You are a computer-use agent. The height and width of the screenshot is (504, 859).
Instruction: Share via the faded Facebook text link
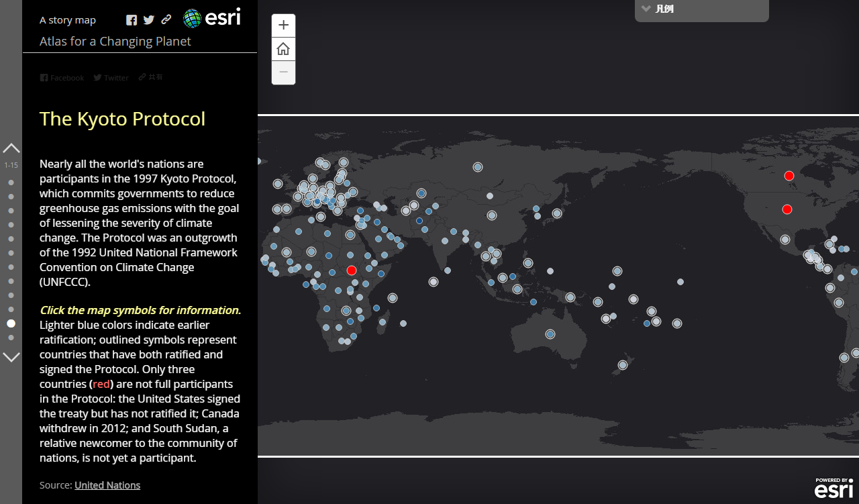[62, 78]
